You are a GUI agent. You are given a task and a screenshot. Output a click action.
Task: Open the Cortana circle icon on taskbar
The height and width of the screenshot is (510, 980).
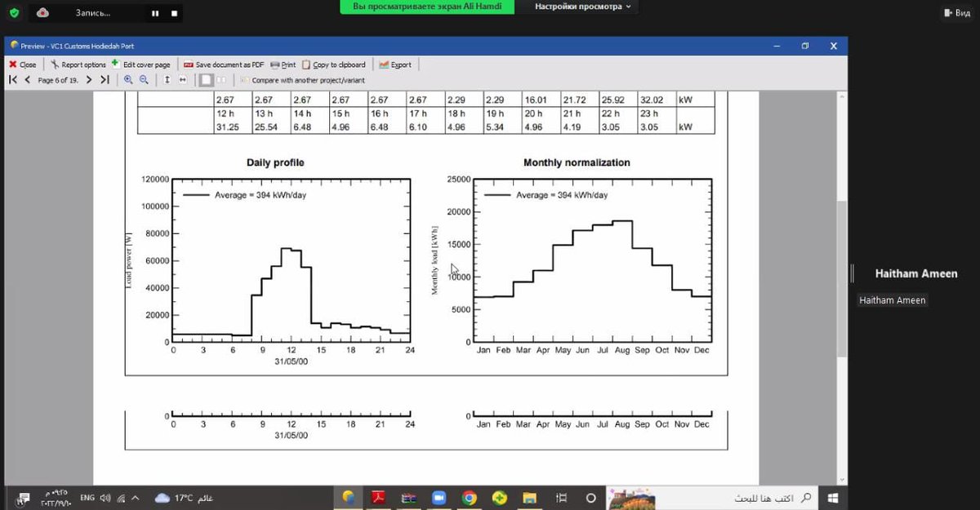590,498
